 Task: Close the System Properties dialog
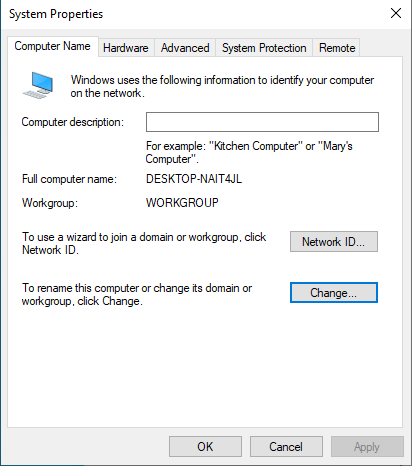pos(396,13)
